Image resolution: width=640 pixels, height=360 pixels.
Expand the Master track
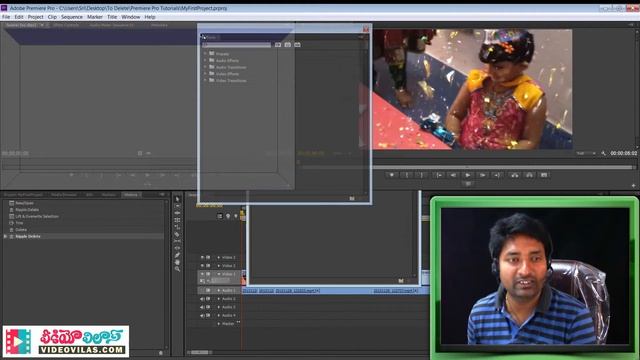pyautogui.click(x=219, y=324)
